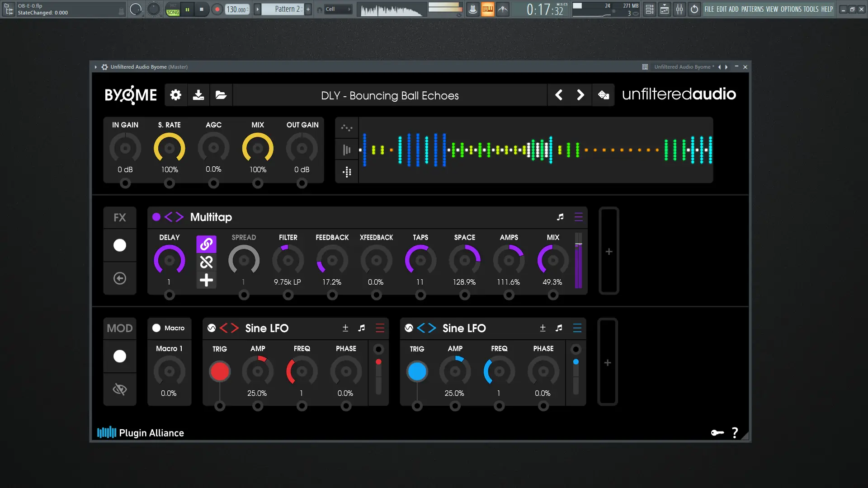Open the Multitap purple hamburger menu
868x488 pixels.
click(578, 217)
